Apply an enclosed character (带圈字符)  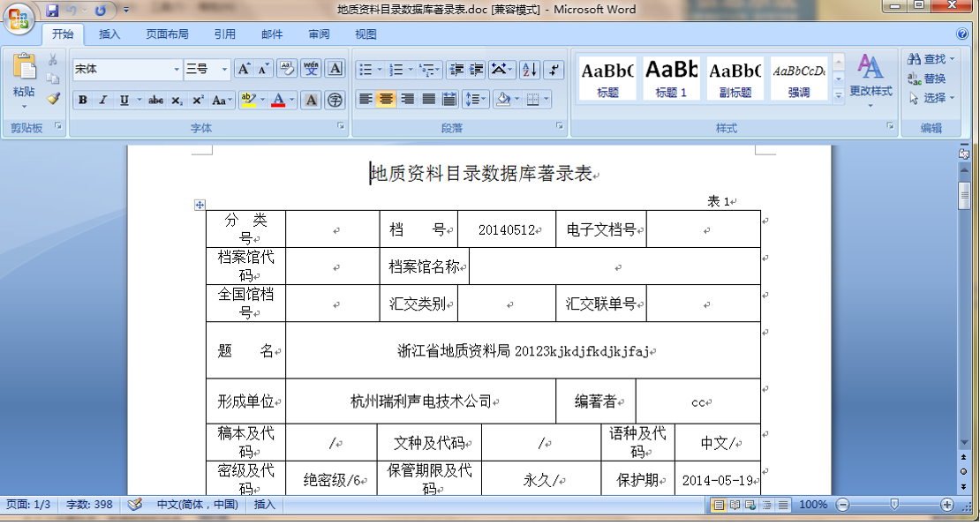coord(335,99)
